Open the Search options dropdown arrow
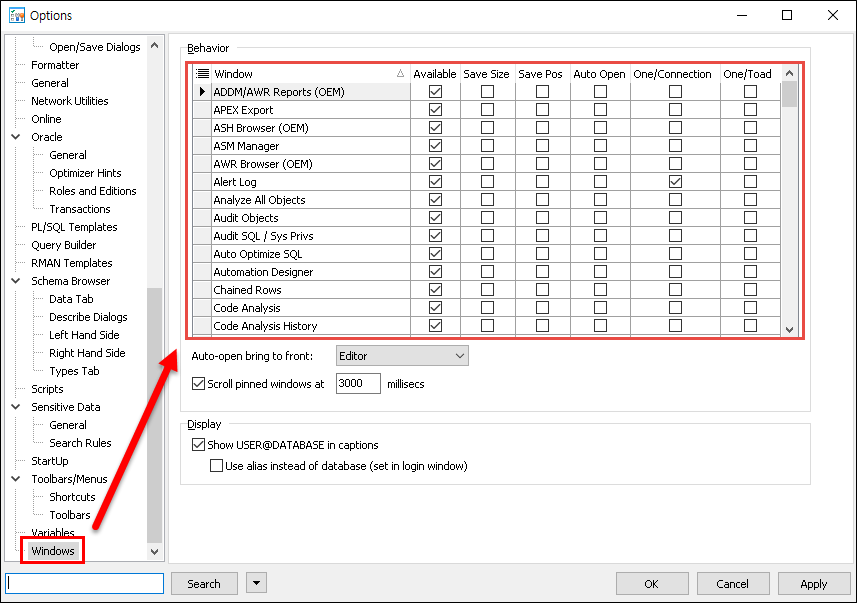The width and height of the screenshot is (857, 603). (256, 583)
